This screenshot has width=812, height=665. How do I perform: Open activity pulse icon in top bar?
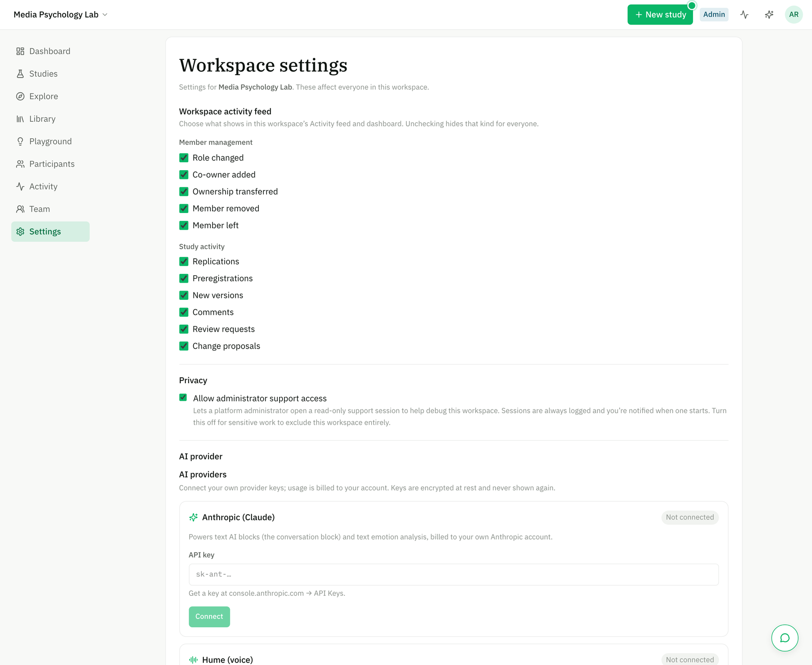click(744, 15)
